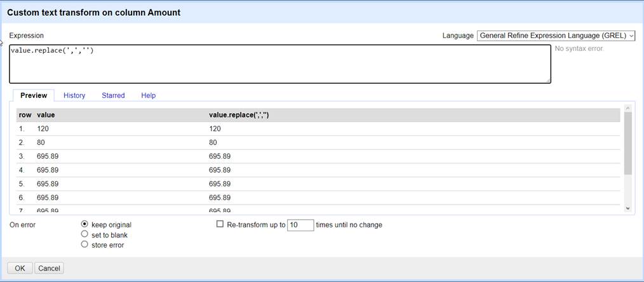
Task: Open the History tab
Action: click(x=74, y=95)
